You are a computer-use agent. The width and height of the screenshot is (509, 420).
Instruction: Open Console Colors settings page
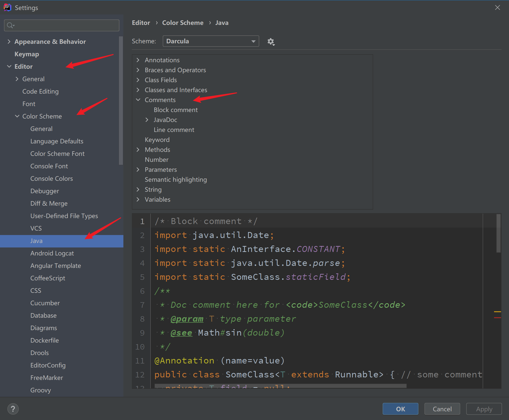[x=51, y=179]
